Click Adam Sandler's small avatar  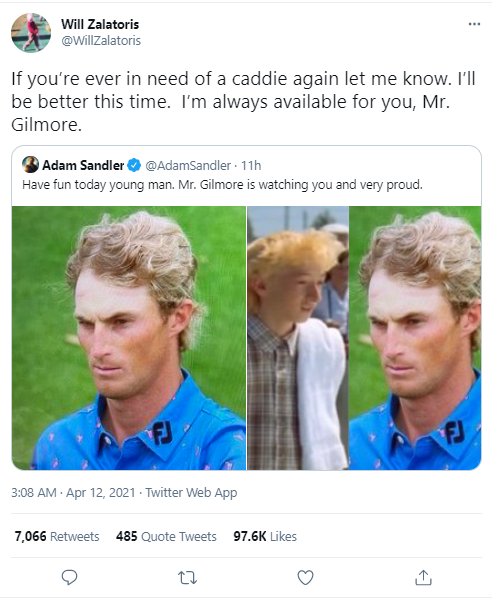pos(30,165)
